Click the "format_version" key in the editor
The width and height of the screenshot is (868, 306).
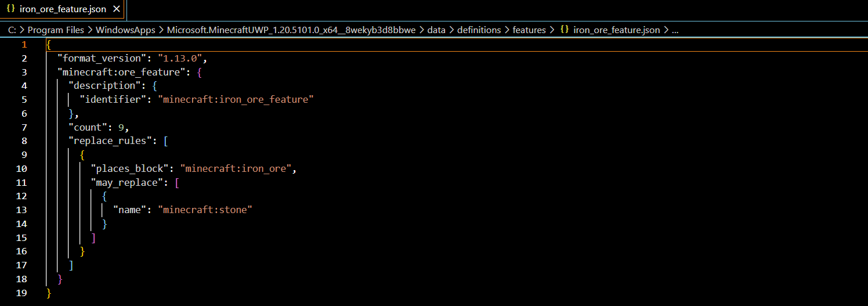99,58
